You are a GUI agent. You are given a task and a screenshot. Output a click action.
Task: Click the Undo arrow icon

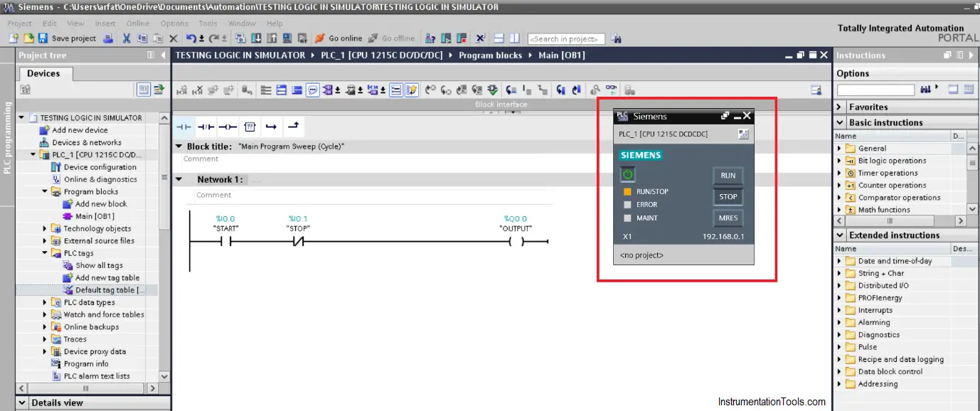pos(190,38)
